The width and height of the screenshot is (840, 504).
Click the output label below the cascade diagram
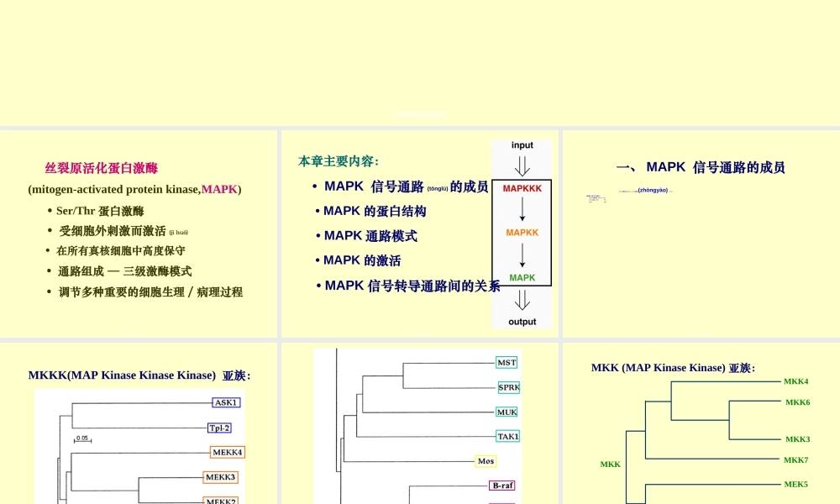(x=522, y=321)
